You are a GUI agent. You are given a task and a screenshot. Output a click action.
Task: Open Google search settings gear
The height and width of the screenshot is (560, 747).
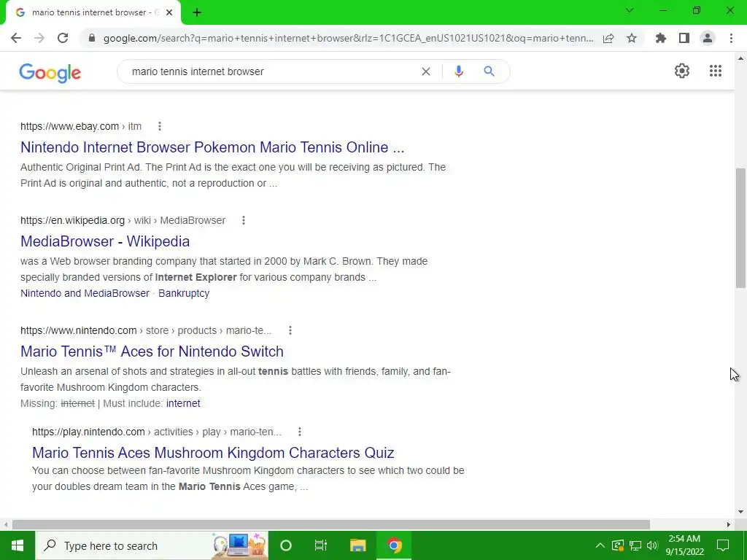coord(682,71)
